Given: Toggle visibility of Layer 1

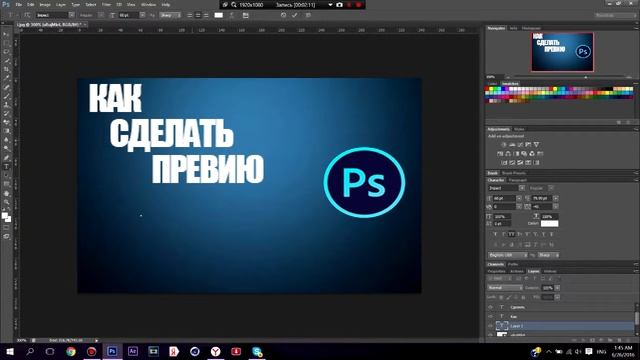Looking at the screenshot, I should [x=491, y=326].
